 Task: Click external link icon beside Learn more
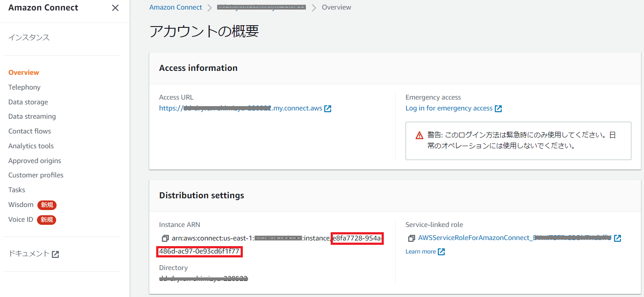(x=441, y=252)
